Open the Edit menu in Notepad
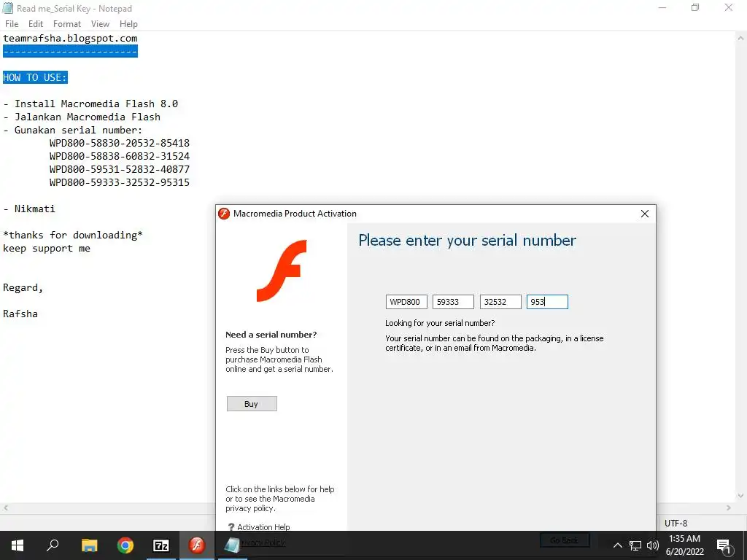 (x=35, y=24)
